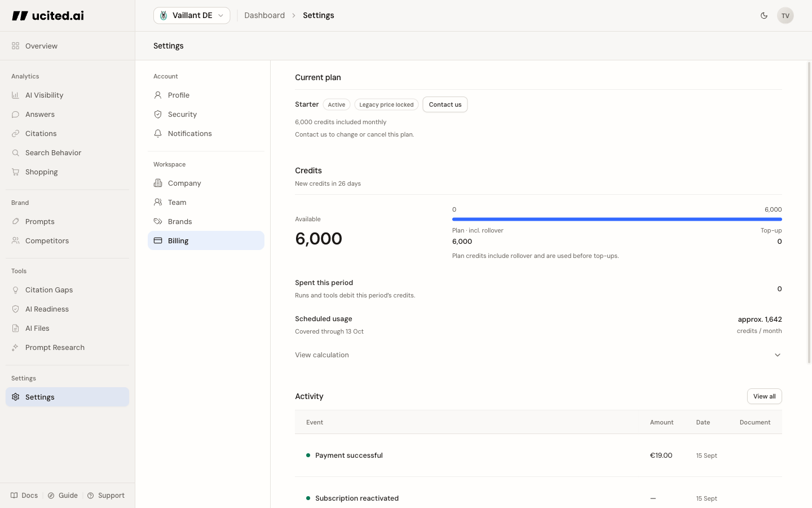Open AI Readiness tool
Image resolution: width=812 pixels, height=508 pixels.
point(67,309)
